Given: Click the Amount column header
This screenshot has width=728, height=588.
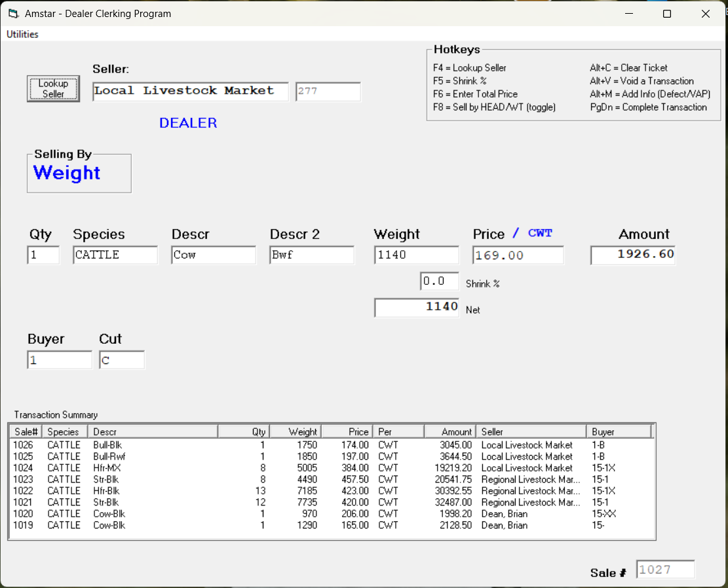Looking at the screenshot, I should [450, 431].
